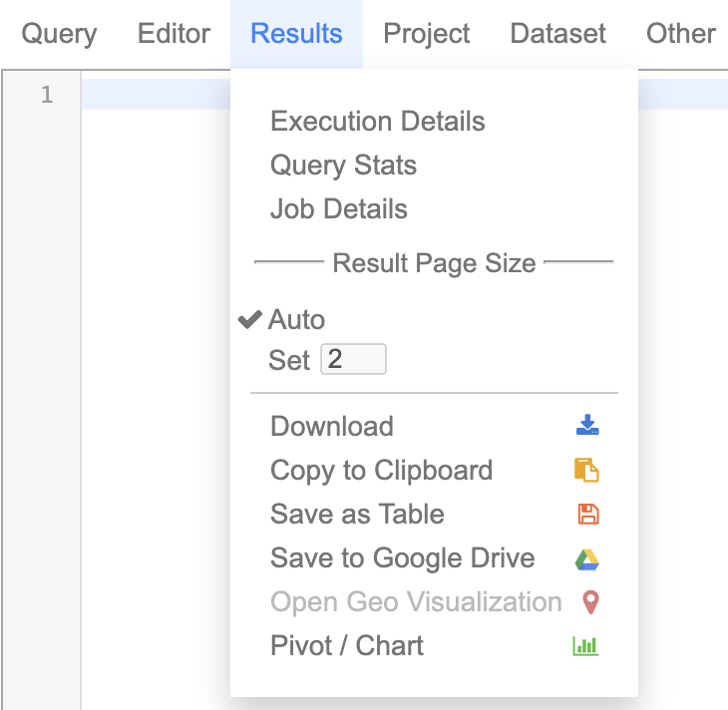Open the Dataset menu

(x=557, y=34)
